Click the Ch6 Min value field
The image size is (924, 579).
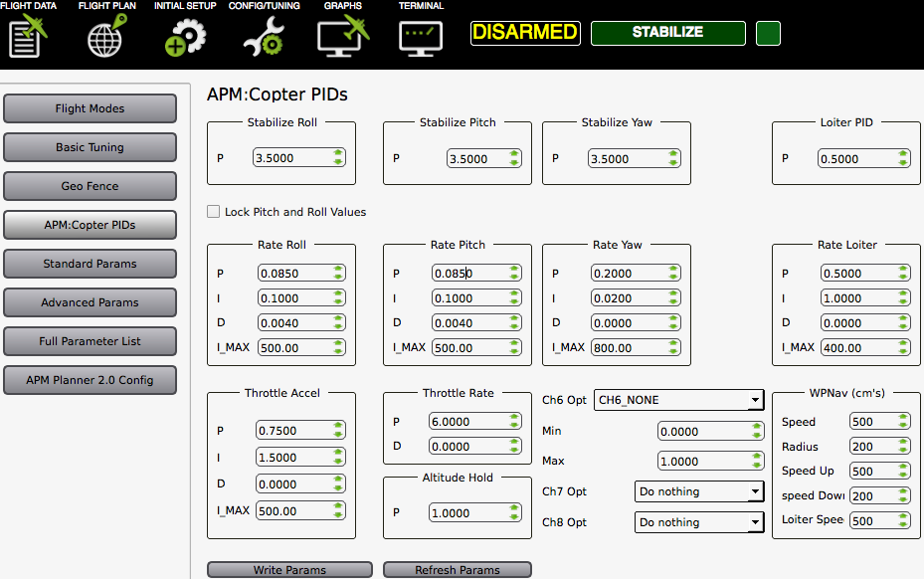711,431
